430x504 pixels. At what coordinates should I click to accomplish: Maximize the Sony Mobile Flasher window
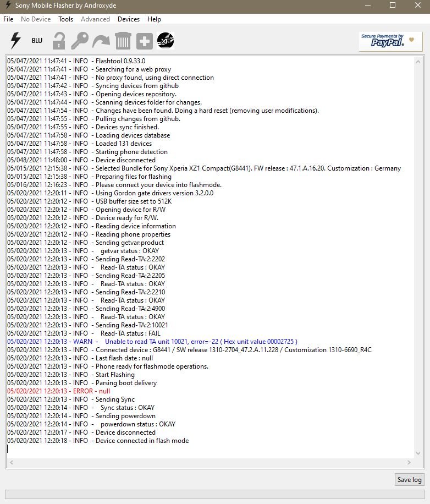coord(393,5)
